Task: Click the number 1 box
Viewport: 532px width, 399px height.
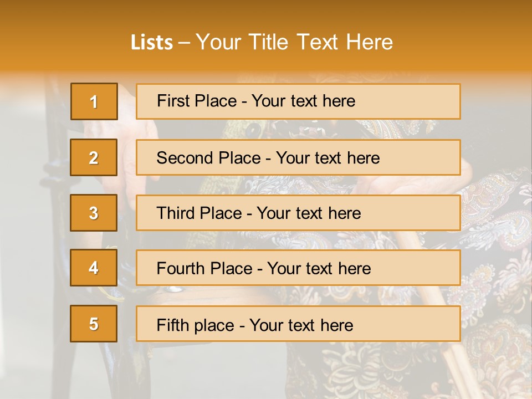Action: (x=94, y=101)
